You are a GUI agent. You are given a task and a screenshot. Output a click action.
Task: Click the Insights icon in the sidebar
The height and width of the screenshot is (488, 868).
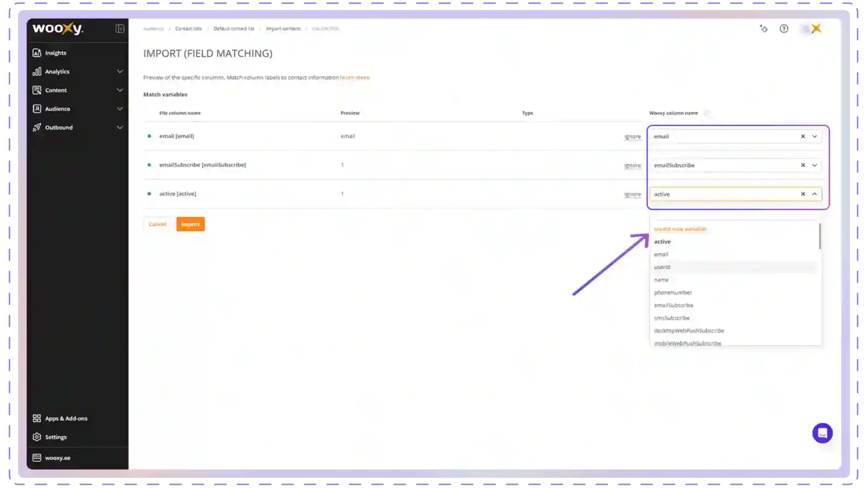[x=37, y=53]
